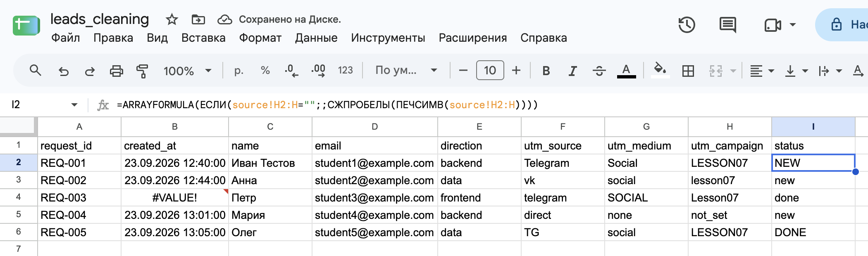Open the Справка menu
This screenshot has width=868, height=256.
[x=544, y=38]
